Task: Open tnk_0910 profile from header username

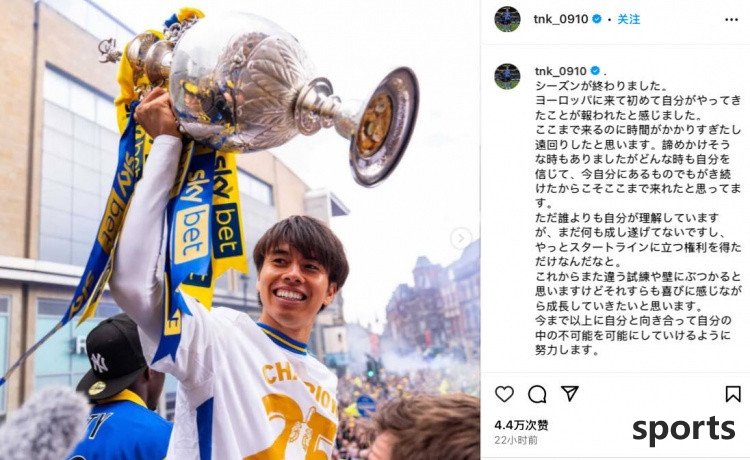Action: (561, 19)
